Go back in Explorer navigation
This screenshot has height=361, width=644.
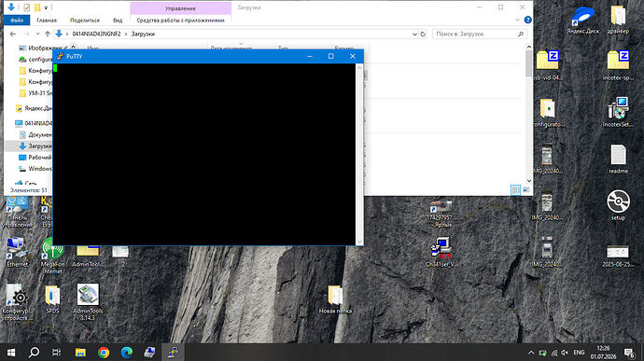click(13, 35)
